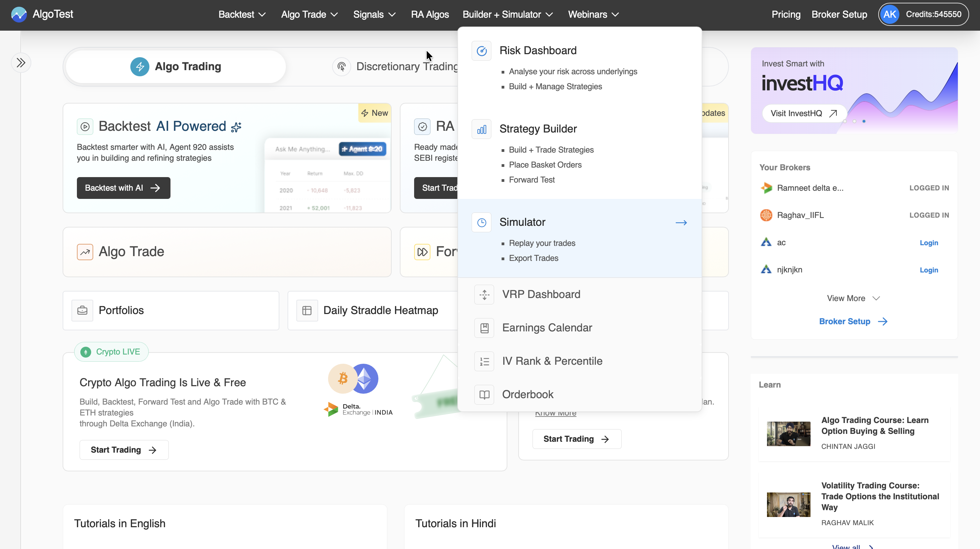Click the AK profile avatar
Screen dimensions: 980x549
click(889, 14)
